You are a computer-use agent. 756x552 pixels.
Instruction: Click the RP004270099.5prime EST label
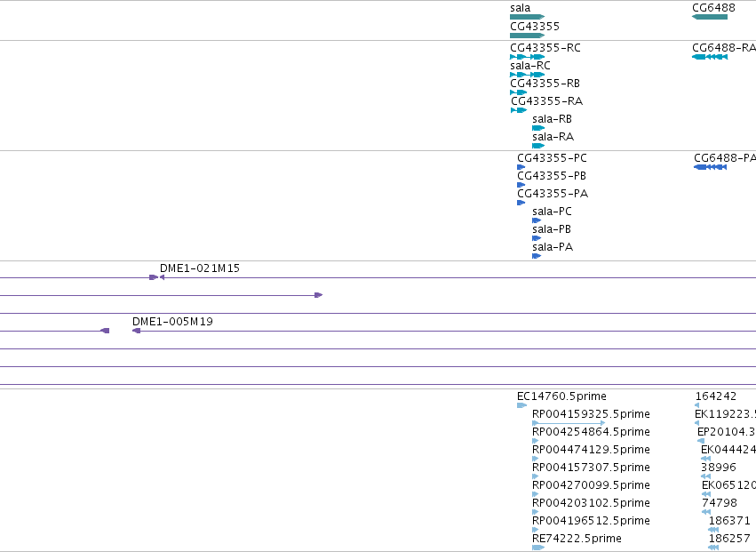[591, 486]
